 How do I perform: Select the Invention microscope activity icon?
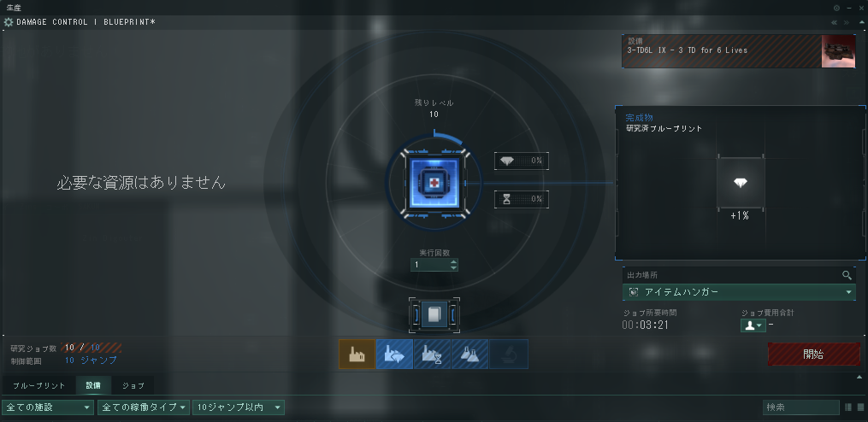pos(509,354)
